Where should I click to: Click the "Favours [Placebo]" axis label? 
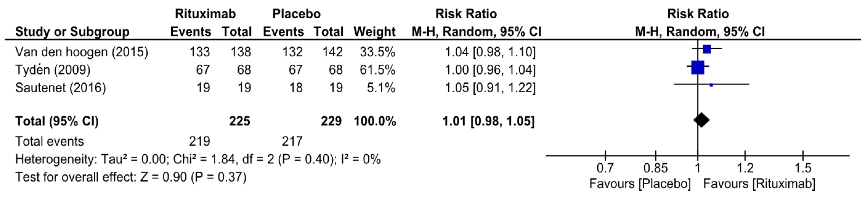point(640,184)
